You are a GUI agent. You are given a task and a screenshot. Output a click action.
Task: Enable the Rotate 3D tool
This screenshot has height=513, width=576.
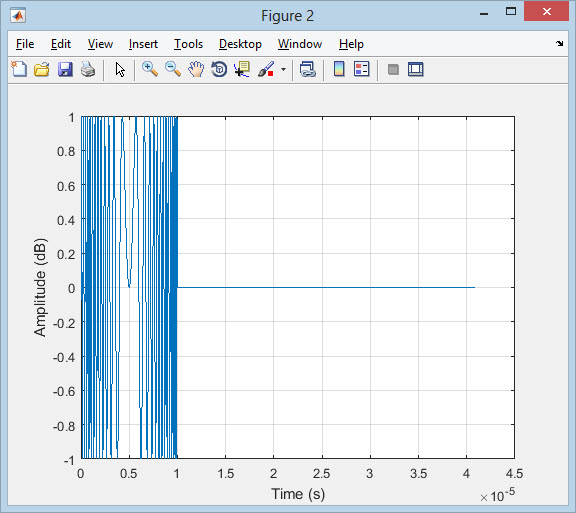tap(219, 69)
